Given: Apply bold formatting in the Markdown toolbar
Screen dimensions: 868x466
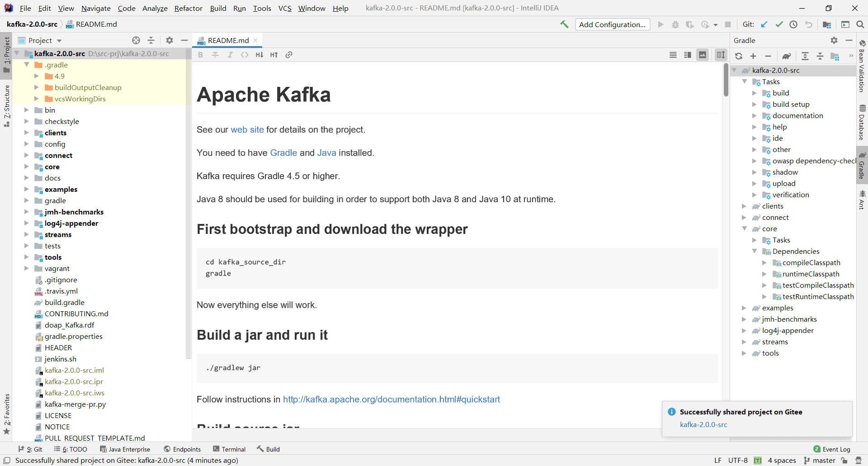Looking at the screenshot, I should (200, 55).
